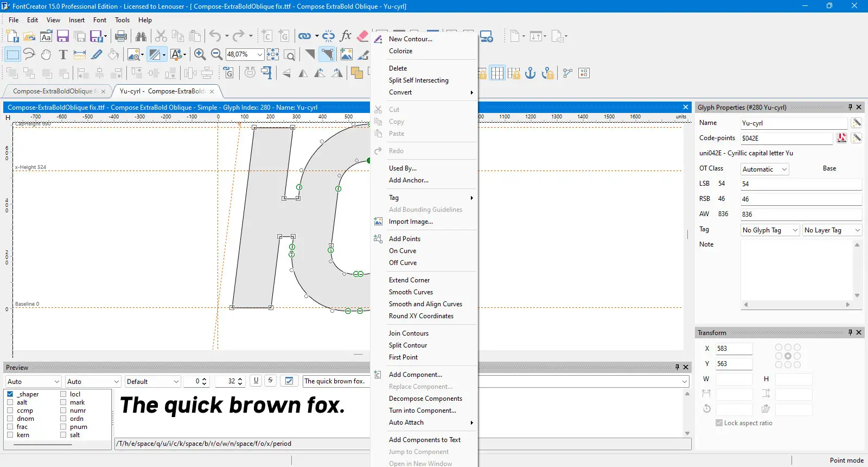Click the Preview vertical scrollbar down arrow
The height and width of the screenshot is (467, 868).
[x=687, y=433]
